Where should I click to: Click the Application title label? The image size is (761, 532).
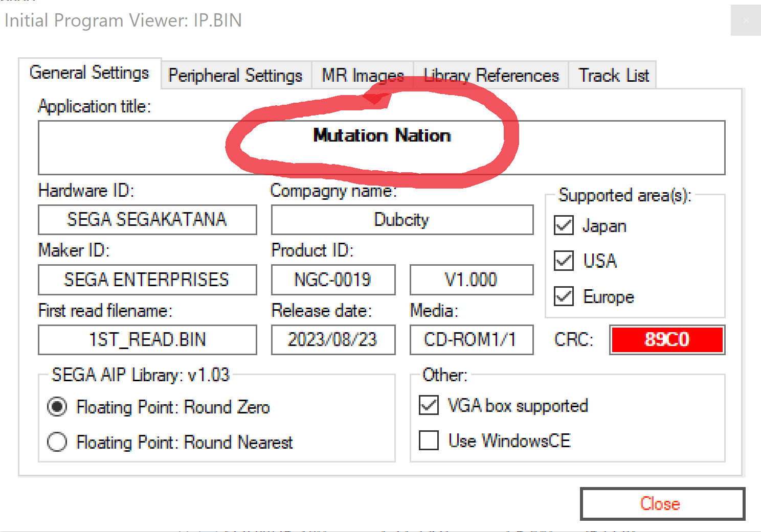pos(95,106)
